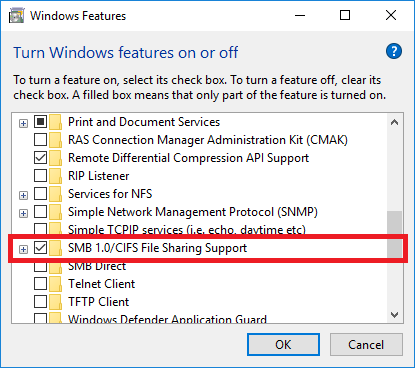This screenshot has height=371, width=418.
Task: Select RAS Connection Manager Administration Kit label
Action: [x=208, y=140]
